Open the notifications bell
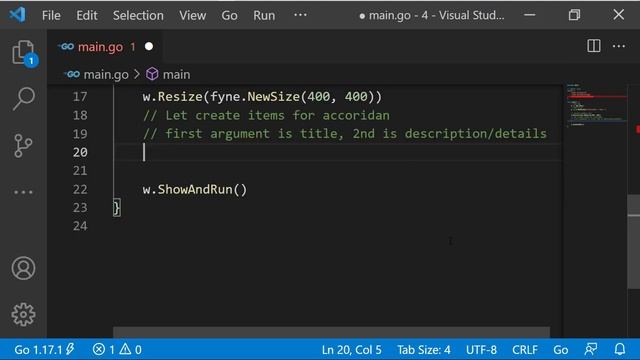Image resolution: width=640 pixels, height=360 pixels. tap(620, 349)
